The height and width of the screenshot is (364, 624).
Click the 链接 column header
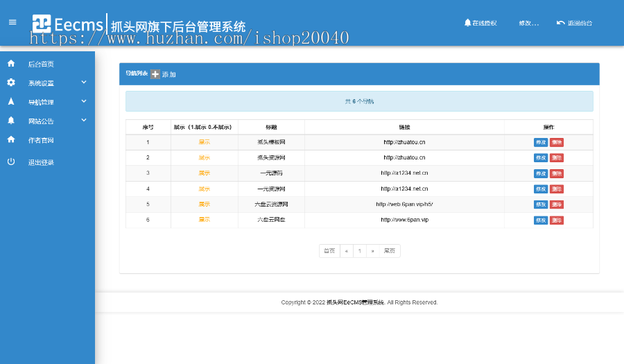(404, 128)
